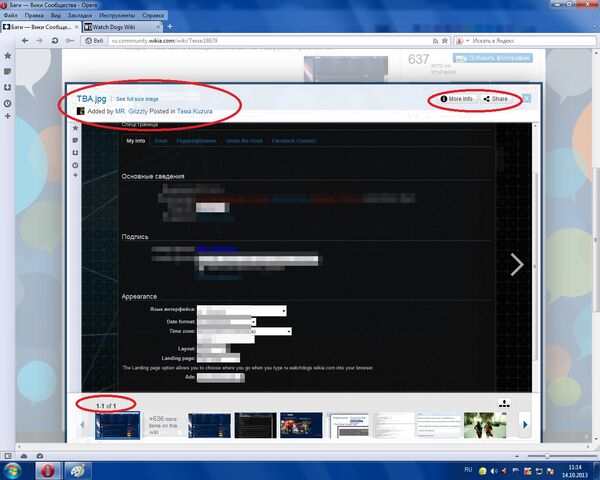This screenshot has height=480, width=600.
Task: Open the Opera sidebar bookmarks star panel
Action: click(x=8, y=56)
